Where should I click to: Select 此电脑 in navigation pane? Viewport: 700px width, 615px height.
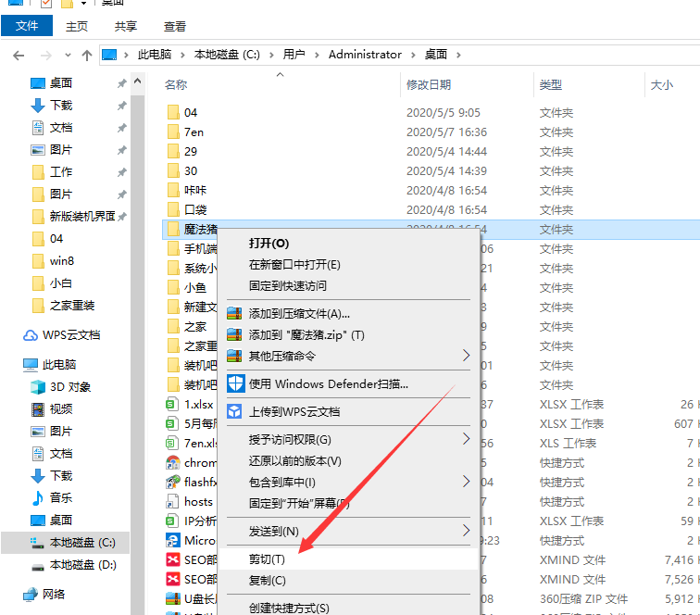click(x=59, y=364)
